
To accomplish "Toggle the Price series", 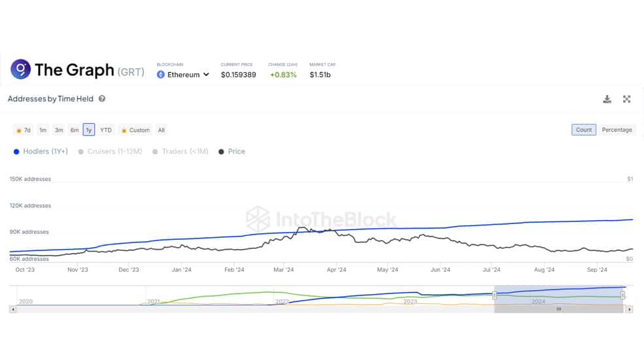I will click(x=232, y=151).
